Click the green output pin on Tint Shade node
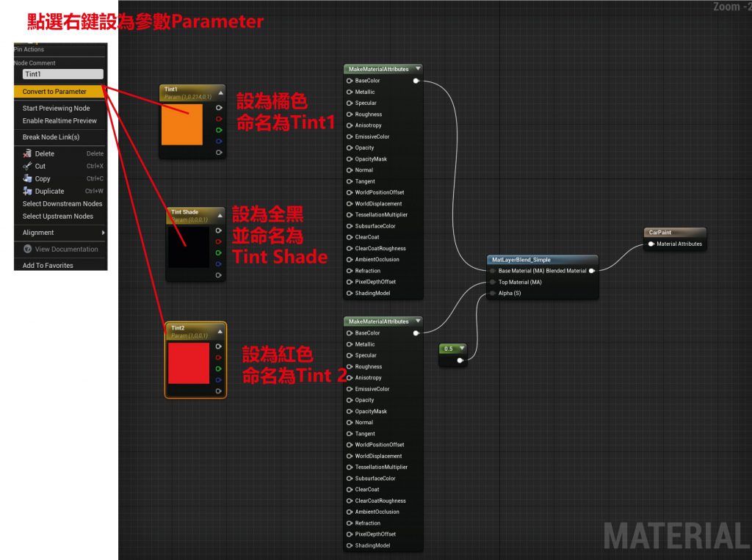 coord(218,252)
